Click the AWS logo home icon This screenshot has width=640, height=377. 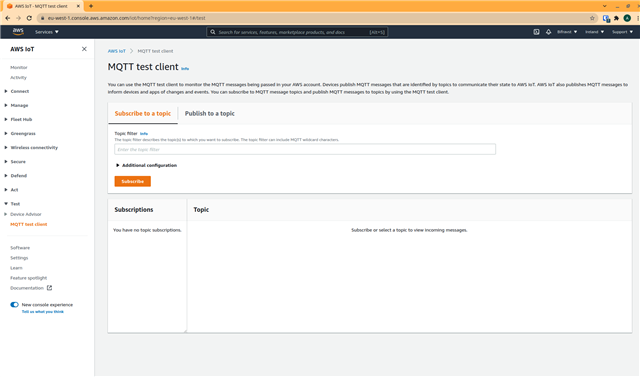(18, 31)
